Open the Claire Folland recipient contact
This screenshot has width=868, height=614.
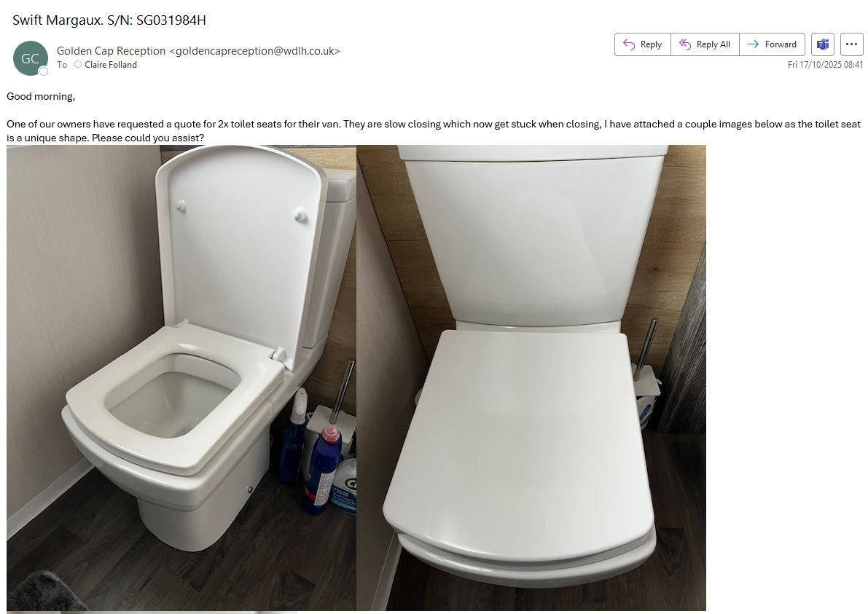(110, 65)
